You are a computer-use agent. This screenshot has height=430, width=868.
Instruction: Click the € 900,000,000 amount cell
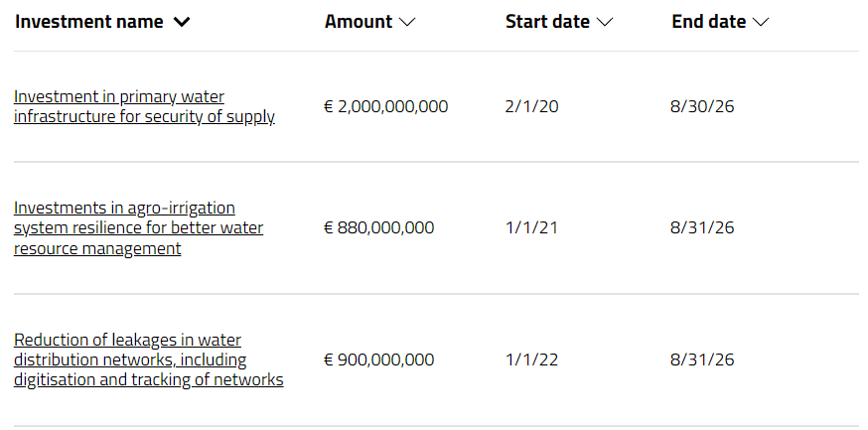[378, 359]
